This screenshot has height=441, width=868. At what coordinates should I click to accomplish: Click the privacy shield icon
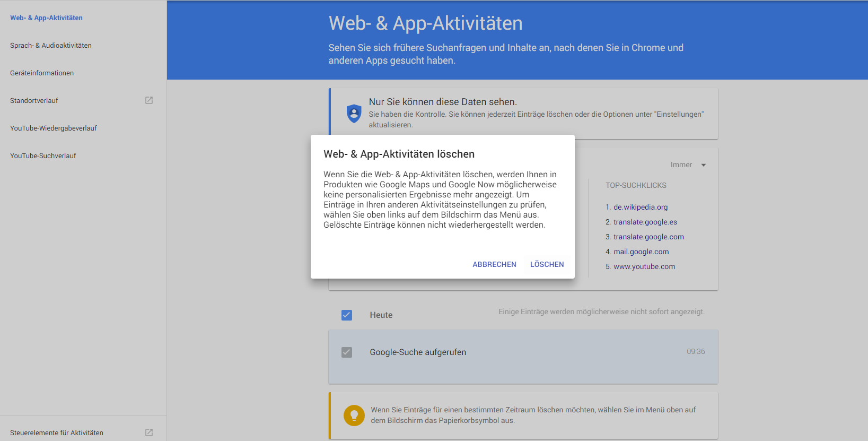pos(354,113)
